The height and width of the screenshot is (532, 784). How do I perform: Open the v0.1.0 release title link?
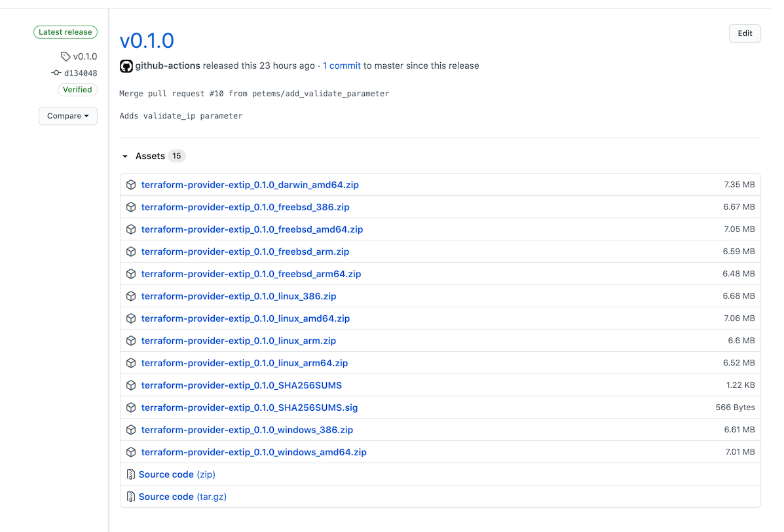[x=147, y=41]
